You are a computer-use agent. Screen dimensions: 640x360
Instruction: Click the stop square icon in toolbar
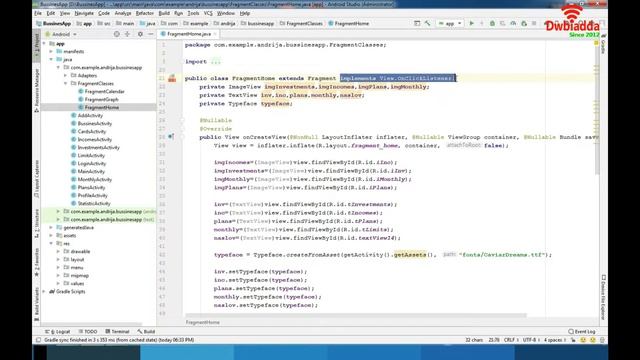tap(534, 24)
